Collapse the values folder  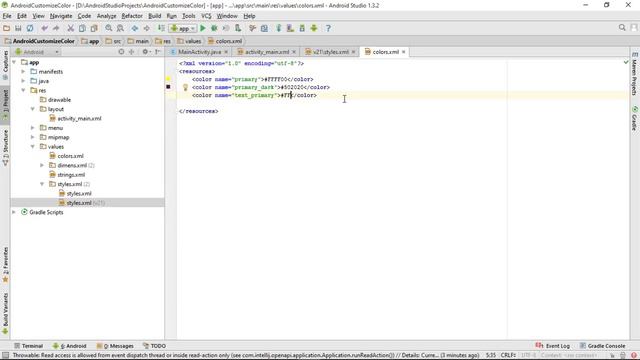pyautogui.click(x=33, y=147)
